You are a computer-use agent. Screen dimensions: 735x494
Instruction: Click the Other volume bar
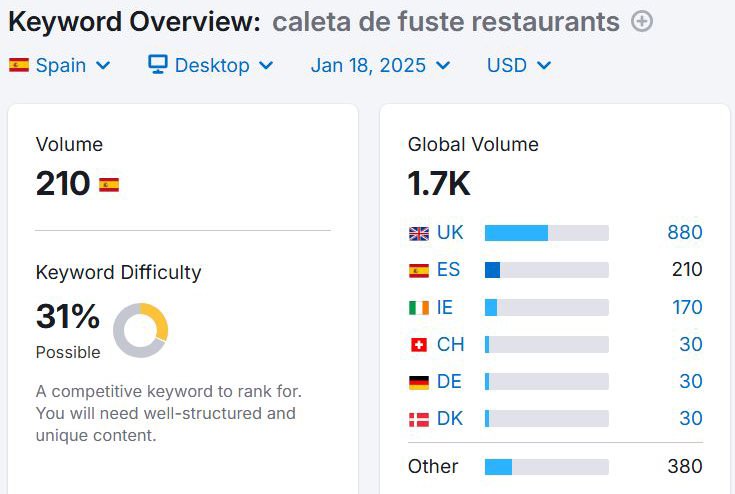click(x=546, y=467)
